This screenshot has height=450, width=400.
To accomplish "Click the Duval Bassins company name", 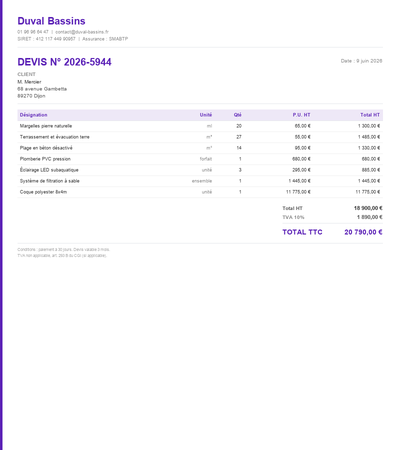I will pyautogui.click(x=51, y=21).
